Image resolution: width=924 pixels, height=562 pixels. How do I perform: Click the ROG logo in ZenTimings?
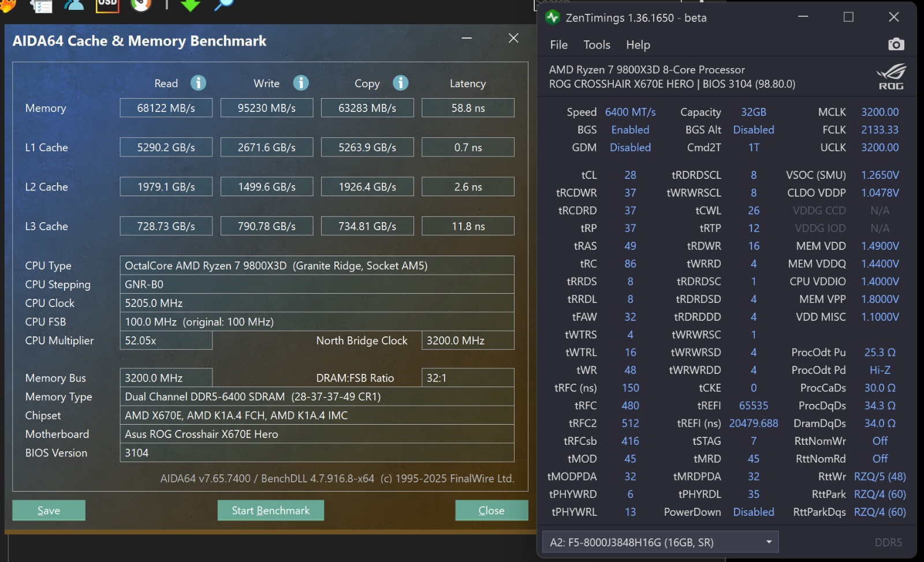[891, 77]
